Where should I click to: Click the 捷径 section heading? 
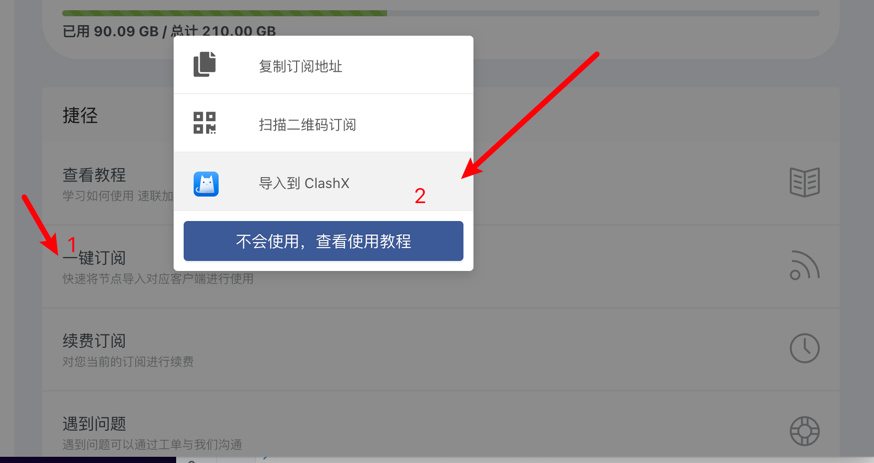80,115
